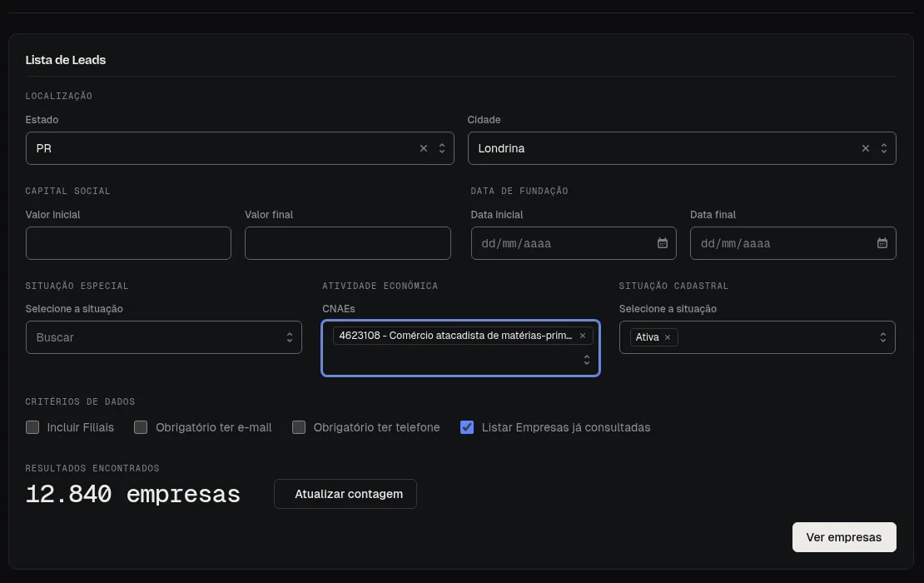Click the 12.840 empresas result count
The image size is (924, 583).
coord(132,494)
